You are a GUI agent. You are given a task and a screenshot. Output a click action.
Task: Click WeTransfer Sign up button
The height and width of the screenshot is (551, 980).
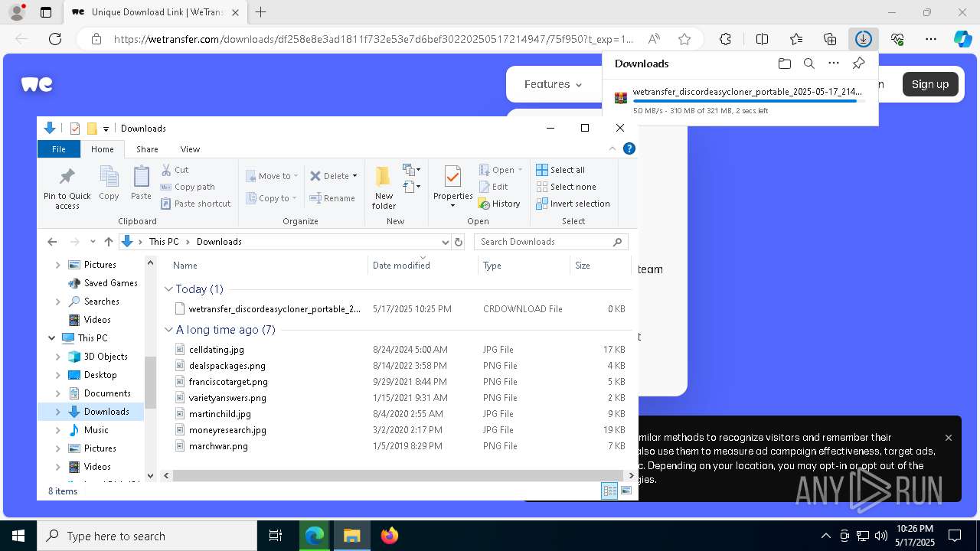pyautogui.click(x=930, y=84)
